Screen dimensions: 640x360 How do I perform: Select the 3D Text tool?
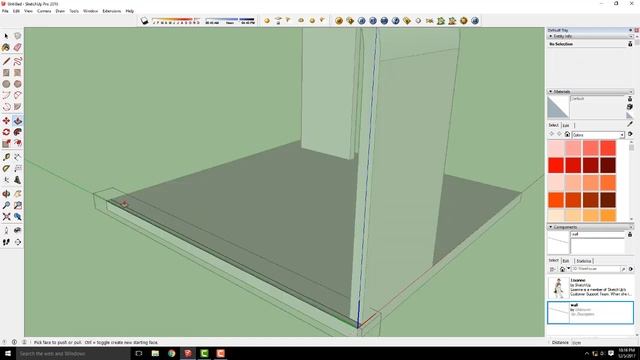(x=18, y=180)
